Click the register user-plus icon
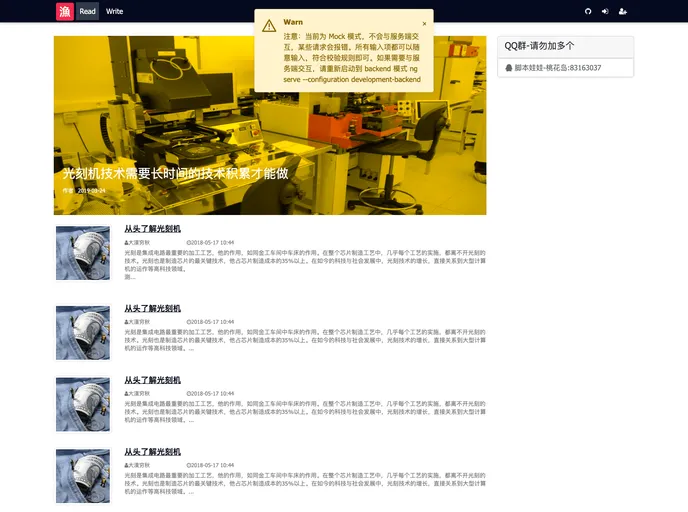This screenshot has width=688, height=512. [623, 11]
